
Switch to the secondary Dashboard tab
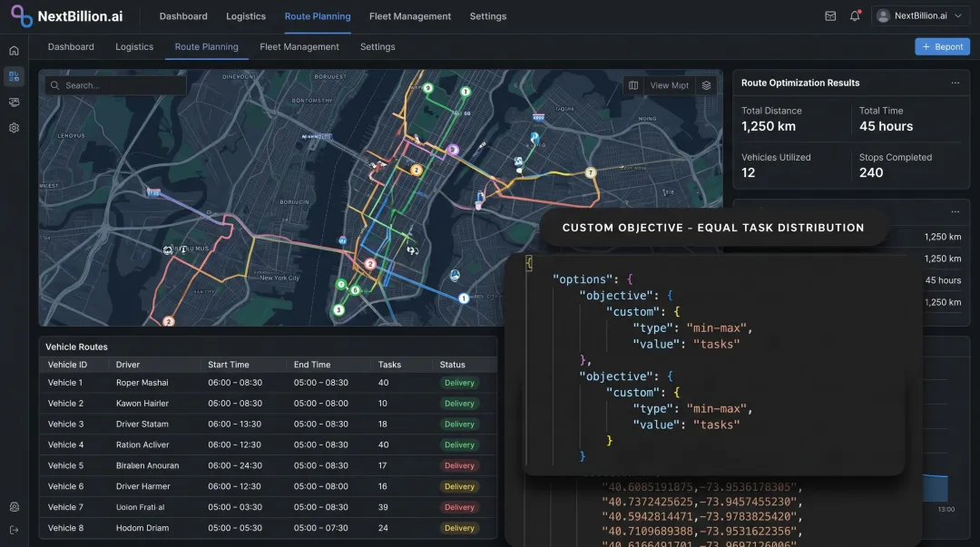click(71, 47)
